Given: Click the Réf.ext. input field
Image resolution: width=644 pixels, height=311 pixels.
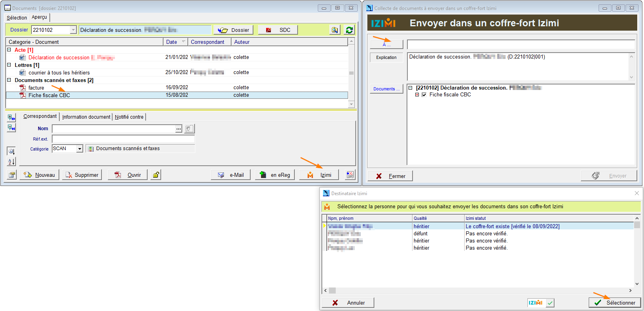Looking at the screenshot, I should pyautogui.click(x=123, y=139).
